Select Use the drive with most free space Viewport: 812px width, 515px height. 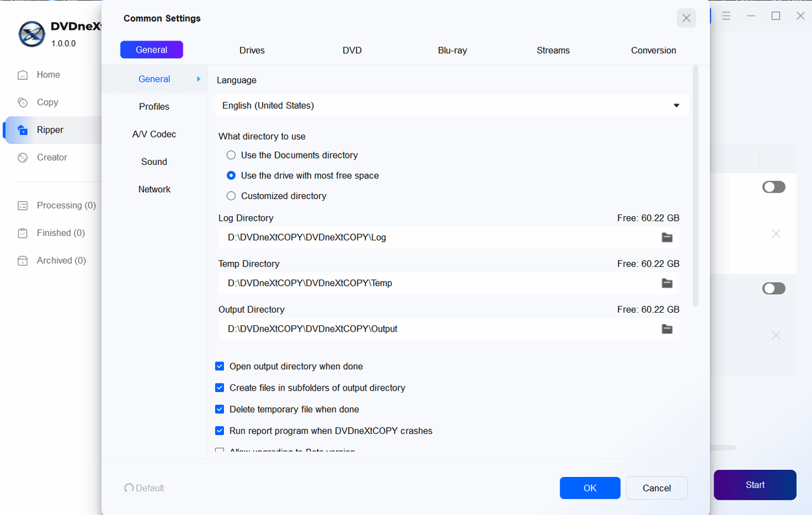pos(231,176)
